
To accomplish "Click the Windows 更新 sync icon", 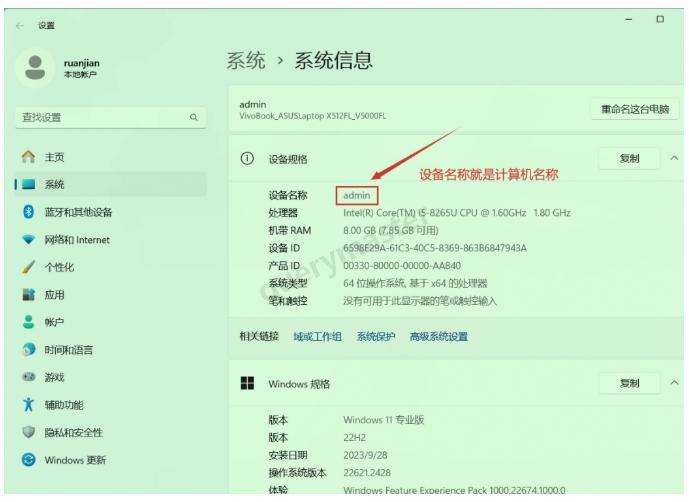I will coord(29,460).
